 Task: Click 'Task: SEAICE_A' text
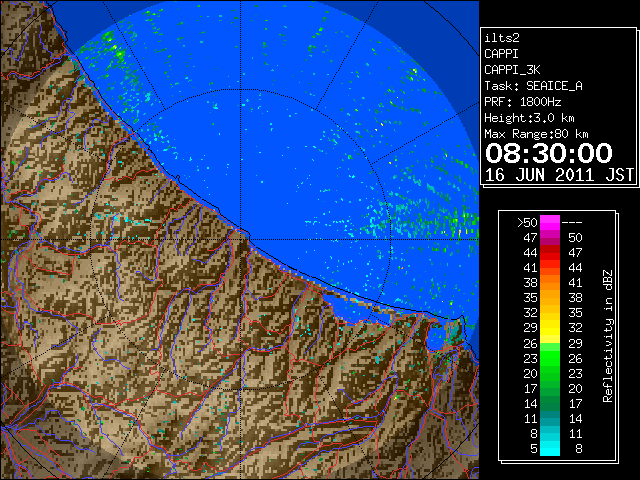coord(533,86)
